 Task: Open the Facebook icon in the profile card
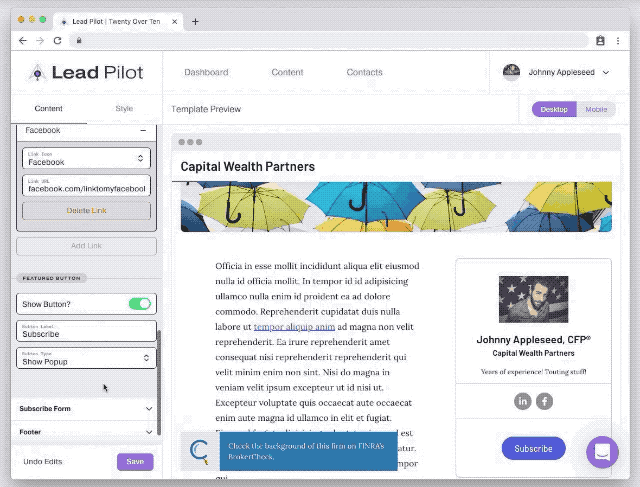(544, 401)
